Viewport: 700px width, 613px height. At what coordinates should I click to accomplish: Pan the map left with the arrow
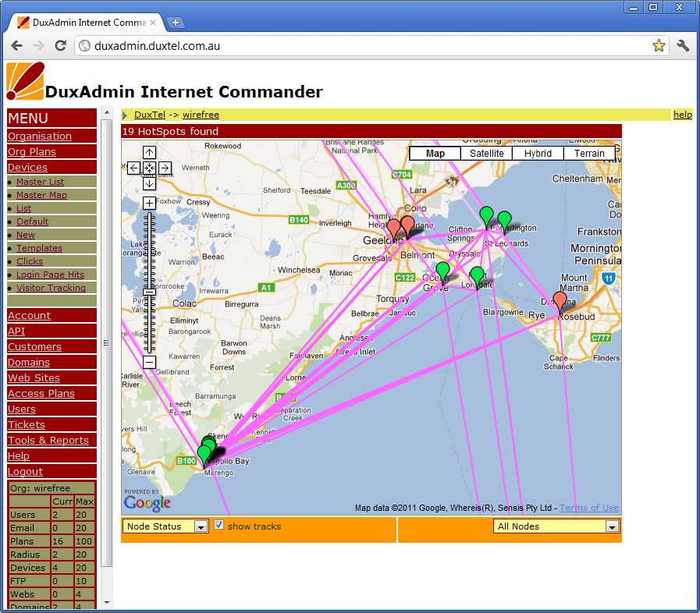133,168
